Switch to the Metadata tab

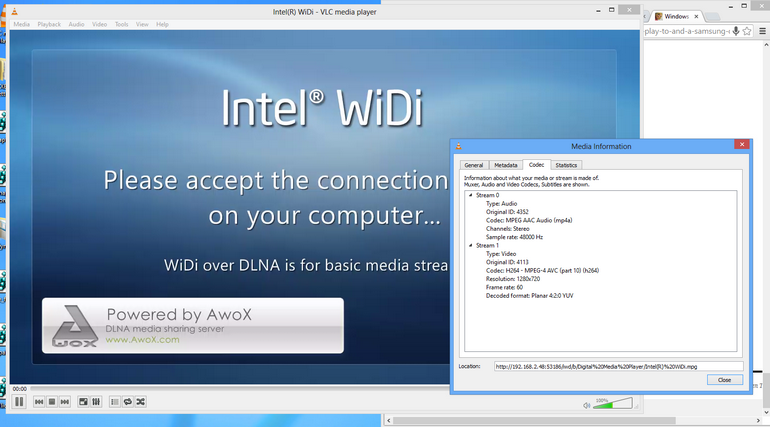(505, 165)
